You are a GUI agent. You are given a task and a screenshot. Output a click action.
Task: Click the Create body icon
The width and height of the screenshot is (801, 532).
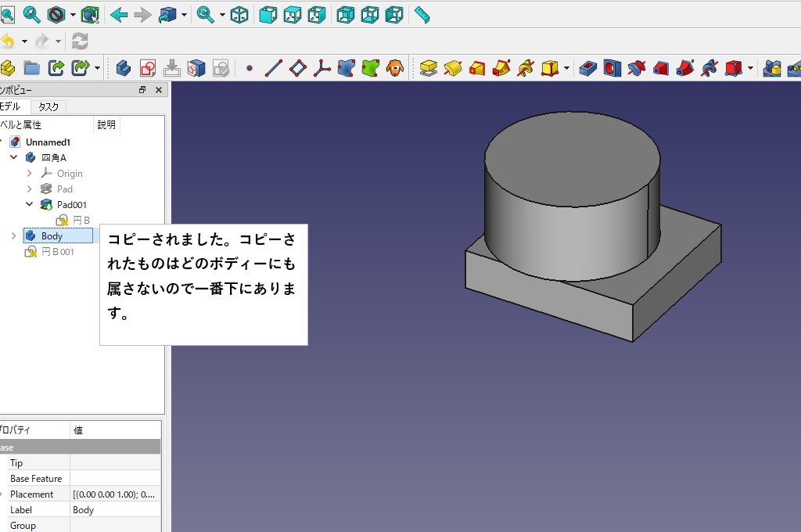(123, 67)
